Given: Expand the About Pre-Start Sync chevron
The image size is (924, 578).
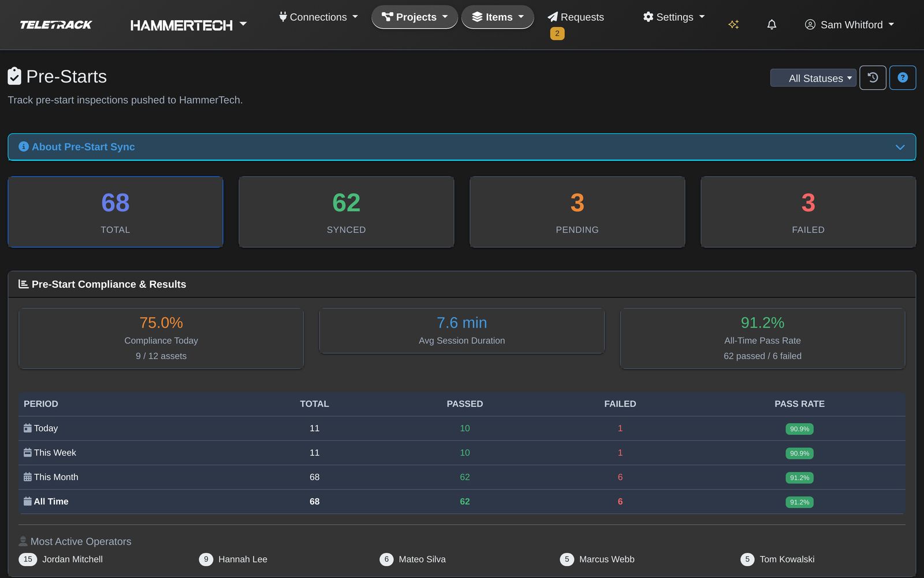Looking at the screenshot, I should [900, 147].
